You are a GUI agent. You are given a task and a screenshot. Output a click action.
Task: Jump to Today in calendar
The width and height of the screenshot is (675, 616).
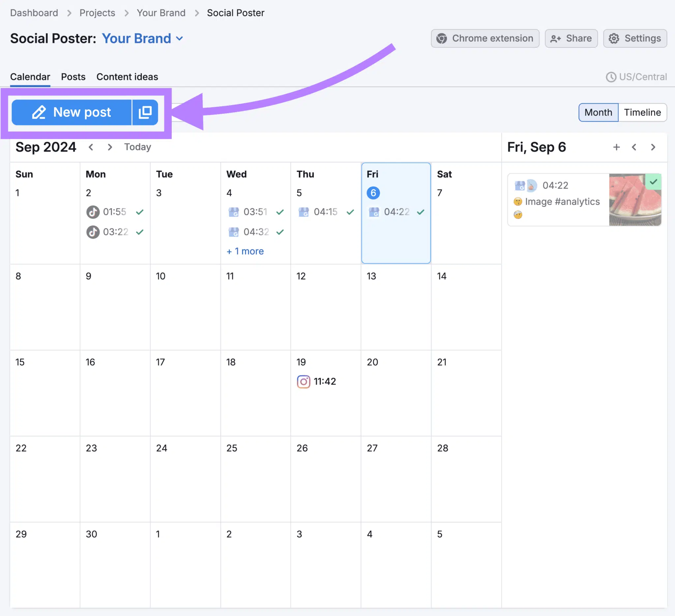pyautogui.click(x=138, y=147)
